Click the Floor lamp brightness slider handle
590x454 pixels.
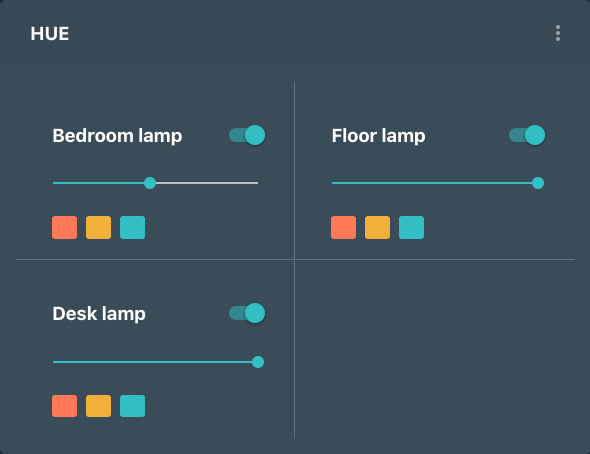click(538, 183)
